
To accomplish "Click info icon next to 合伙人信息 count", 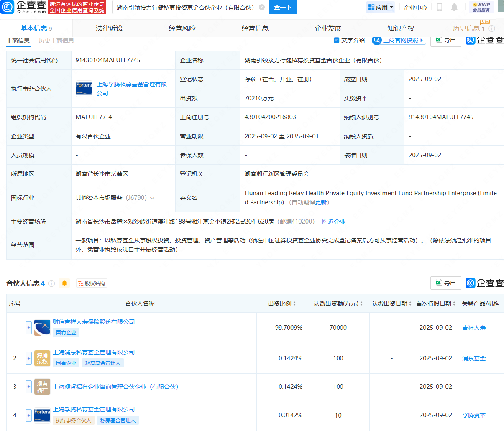I will [x=51, y=283].
